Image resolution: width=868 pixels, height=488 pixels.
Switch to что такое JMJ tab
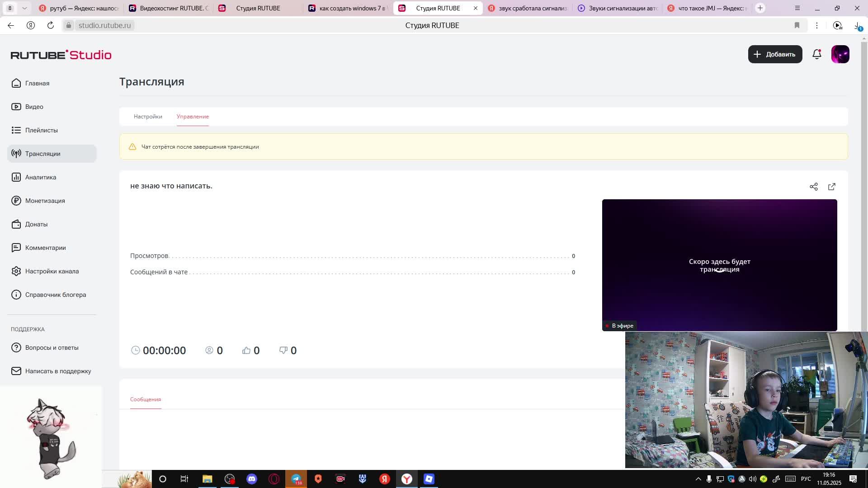click(x=707, y=8)
